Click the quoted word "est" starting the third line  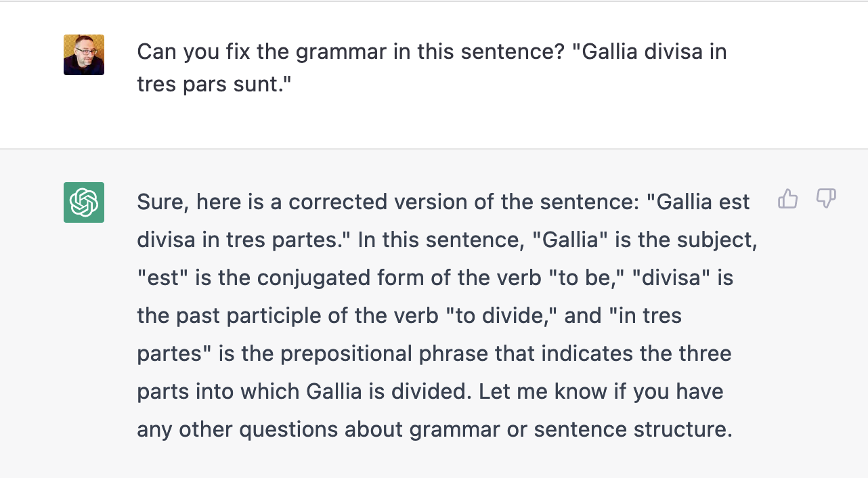[x=162, y=278]
